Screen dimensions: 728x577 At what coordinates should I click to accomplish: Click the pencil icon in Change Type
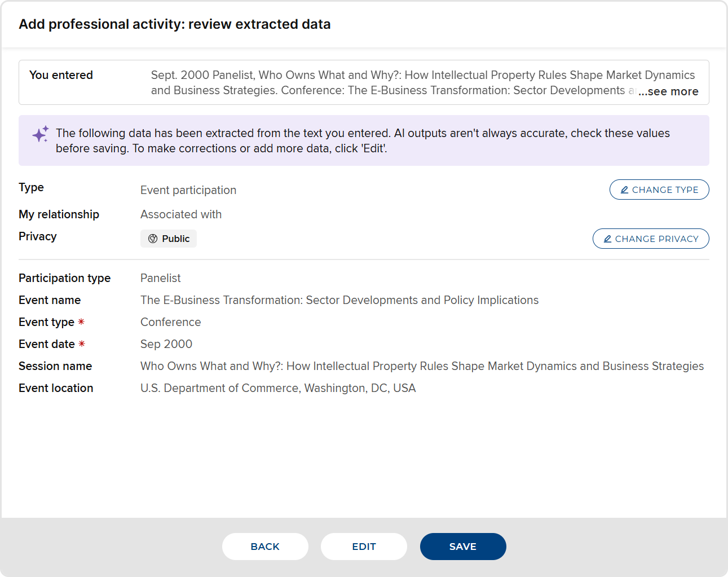point(624,190)
